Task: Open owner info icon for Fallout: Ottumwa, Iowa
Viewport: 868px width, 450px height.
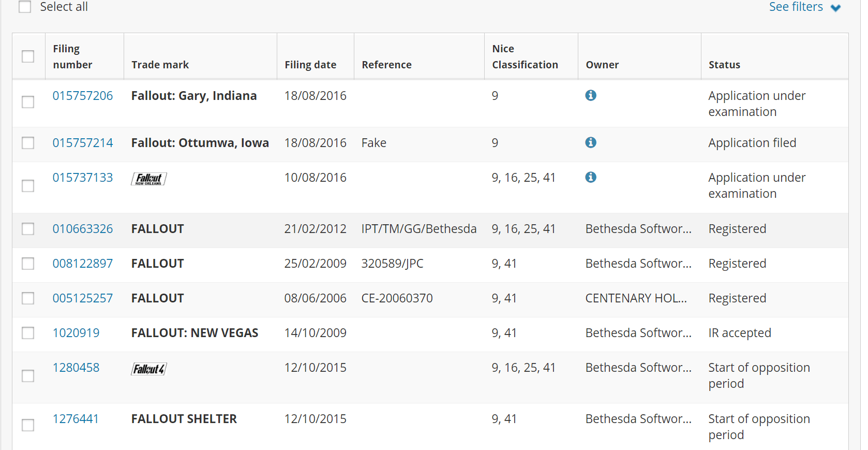Action: point(591,142)
